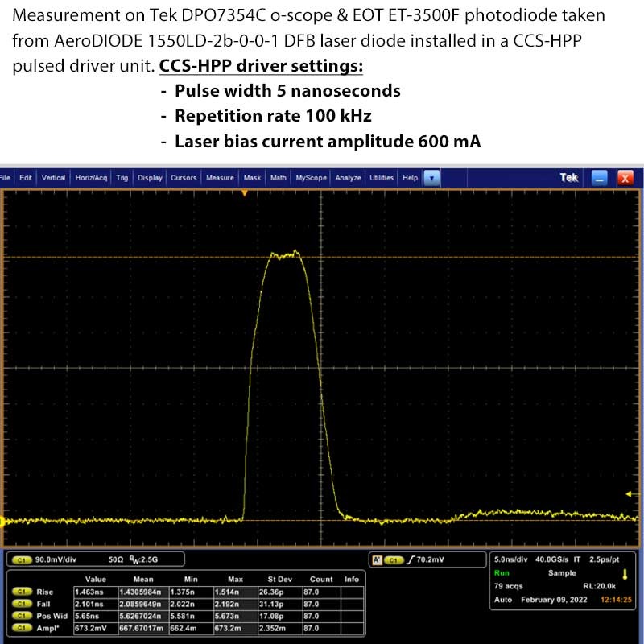The height and width of the screenshot is (644, 644).
Task: Open the Horiz/Acq menu
Action: tap(91, 178)
